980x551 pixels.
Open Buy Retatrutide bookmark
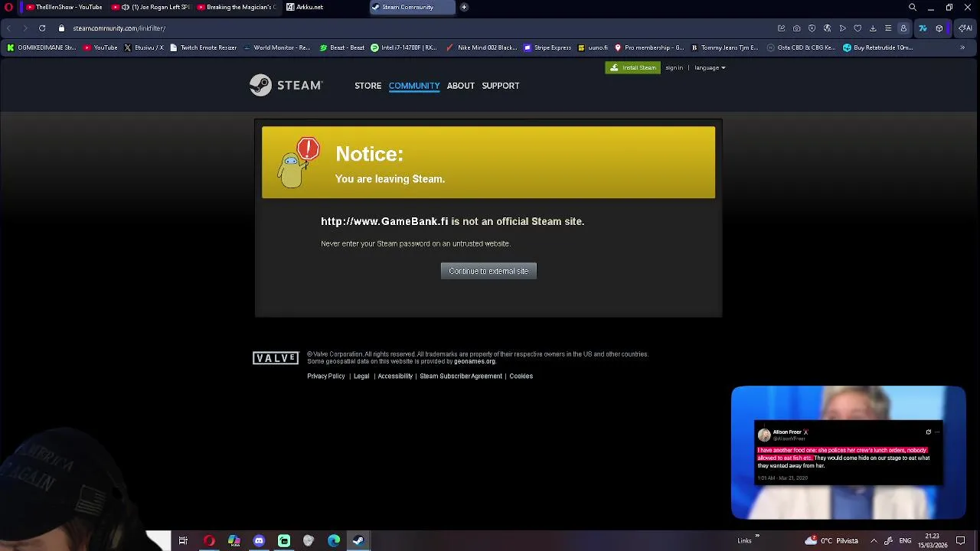(x=877, y=47)
